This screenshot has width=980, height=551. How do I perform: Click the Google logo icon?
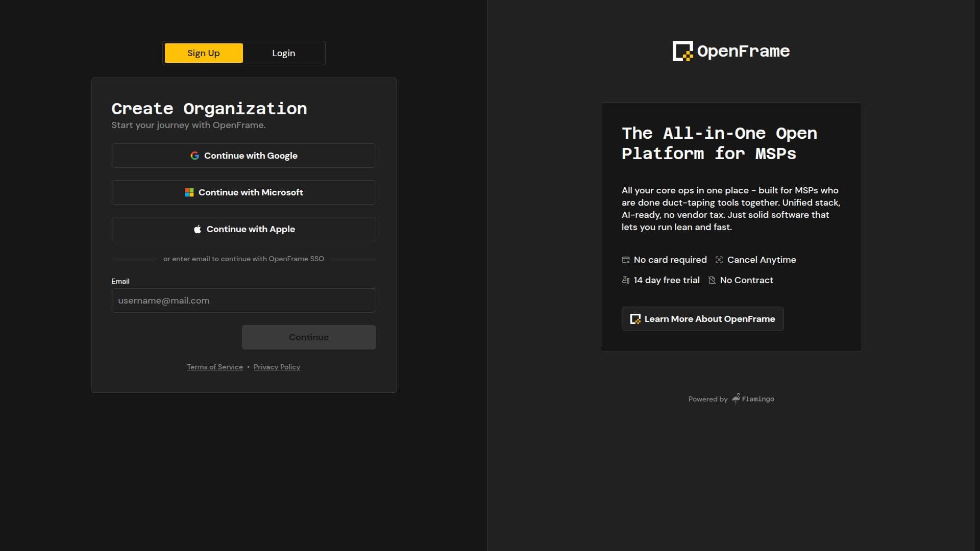coord(194,156)
